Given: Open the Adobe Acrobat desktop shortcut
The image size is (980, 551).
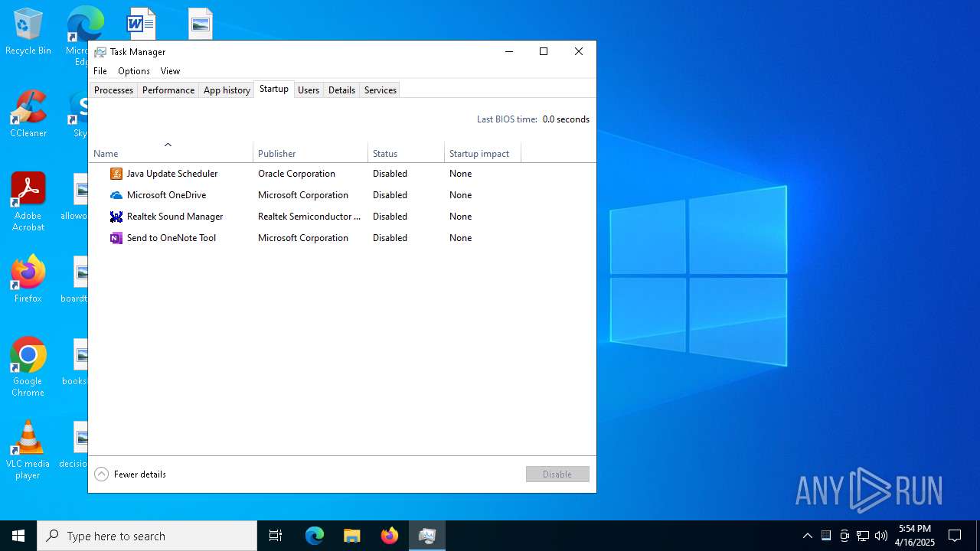Looking at the screenshot, I should (x=28, y=202).
